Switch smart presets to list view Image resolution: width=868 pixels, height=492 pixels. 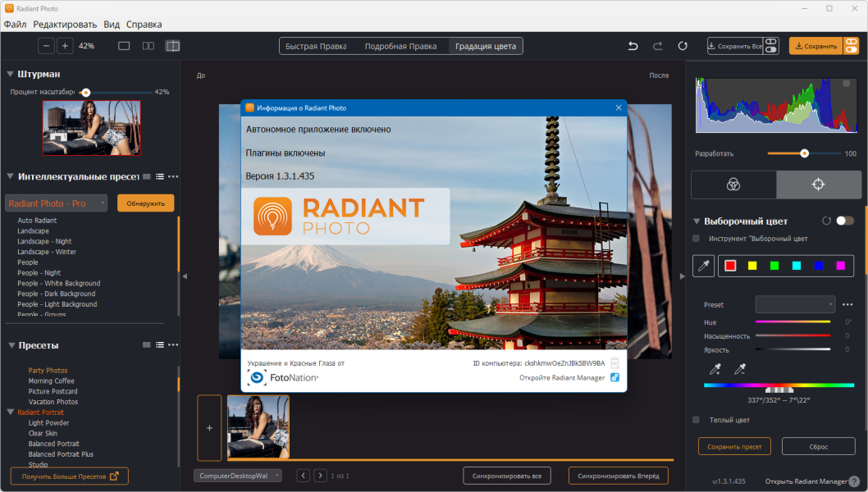[x=159, y=176]
